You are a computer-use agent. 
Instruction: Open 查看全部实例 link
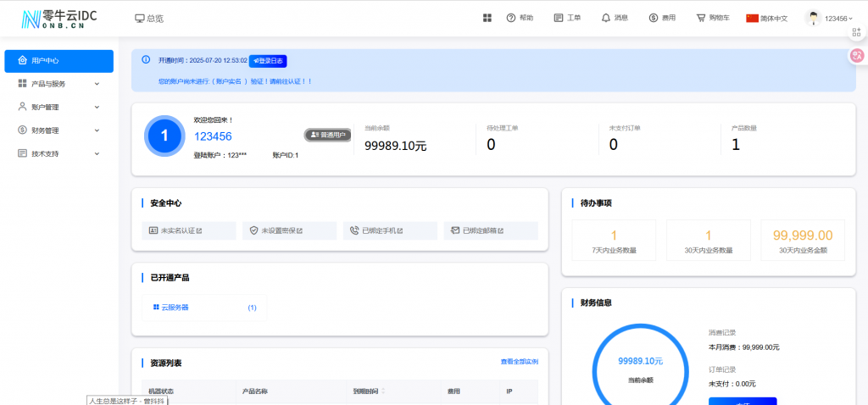pos(519,362)
